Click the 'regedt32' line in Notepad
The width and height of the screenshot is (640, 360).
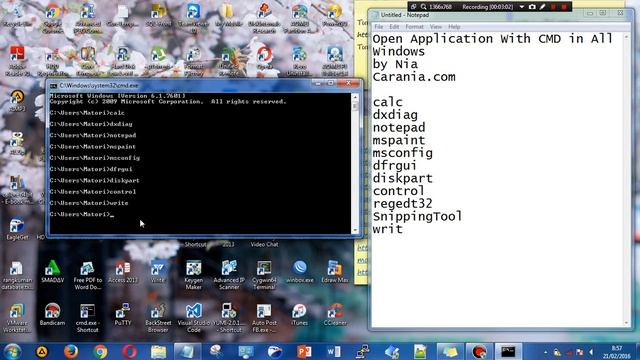tap(402, 204)
